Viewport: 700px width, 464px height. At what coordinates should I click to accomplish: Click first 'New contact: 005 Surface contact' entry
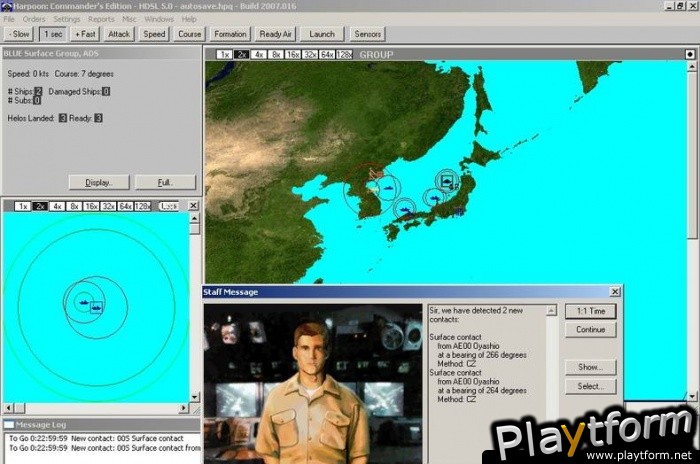click(96, 439)
